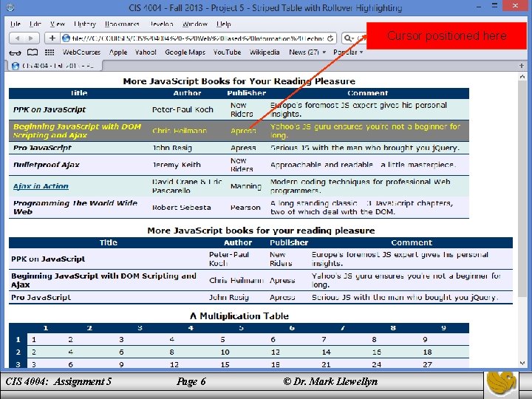
Task: Click 'Modern coding techniques' comment cell
Action: point(361,186)
